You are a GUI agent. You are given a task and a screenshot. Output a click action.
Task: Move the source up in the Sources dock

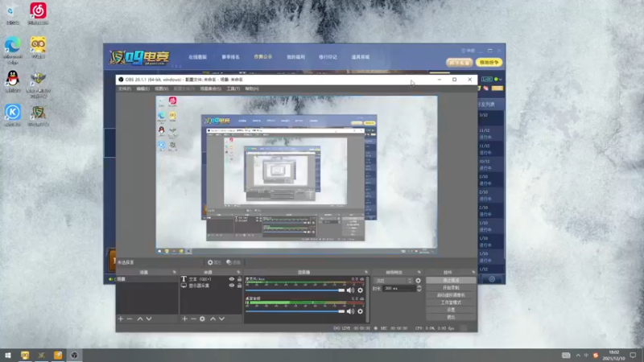[213, 319]
